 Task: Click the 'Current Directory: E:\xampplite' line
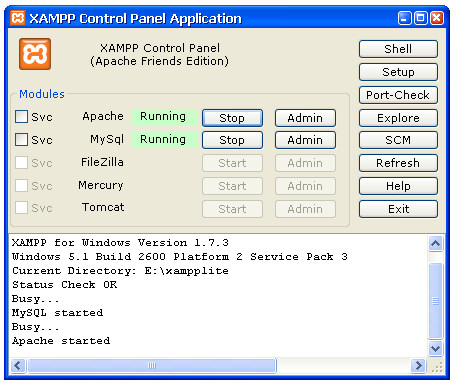coord(120,271)
